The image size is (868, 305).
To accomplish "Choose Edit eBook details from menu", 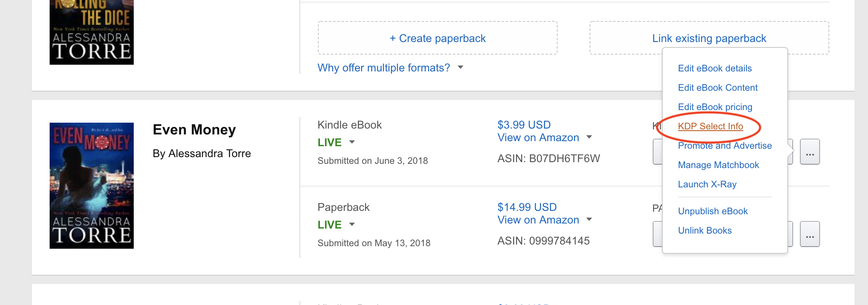I will pos(715,68).
